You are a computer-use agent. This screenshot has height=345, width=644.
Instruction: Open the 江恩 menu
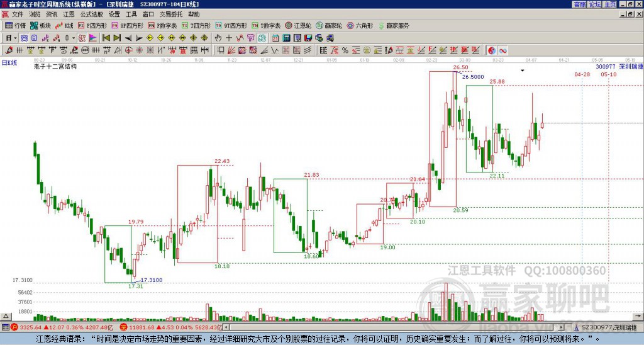[x=69, y=14]
